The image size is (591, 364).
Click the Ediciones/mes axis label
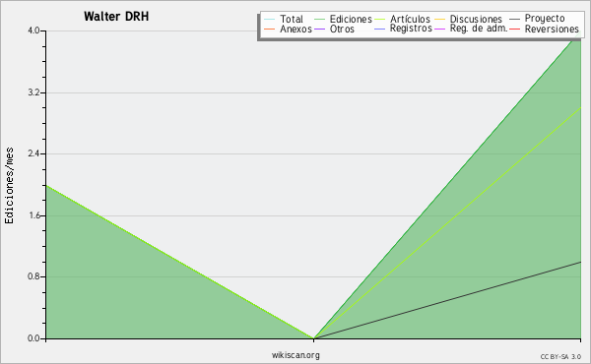point(9,186)
